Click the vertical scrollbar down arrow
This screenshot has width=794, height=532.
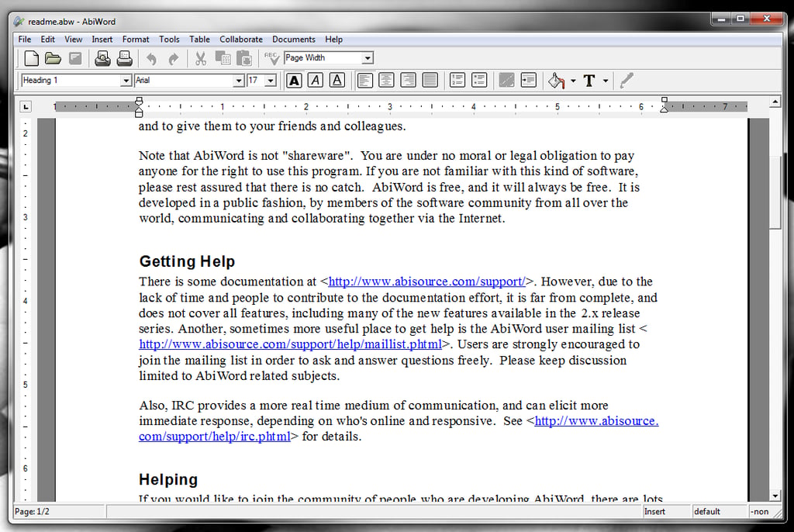point(775,496)
